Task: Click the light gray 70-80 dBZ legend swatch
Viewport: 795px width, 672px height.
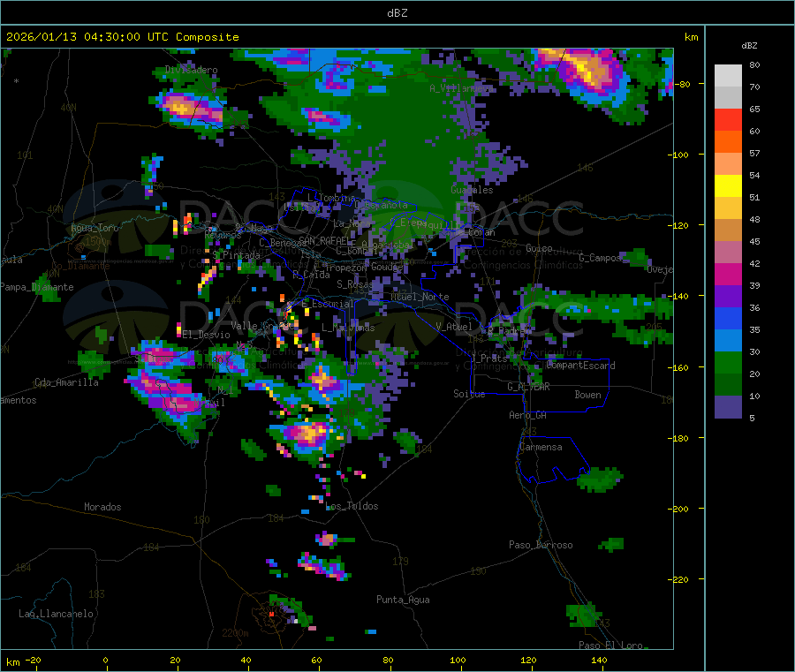Action: 728,76
